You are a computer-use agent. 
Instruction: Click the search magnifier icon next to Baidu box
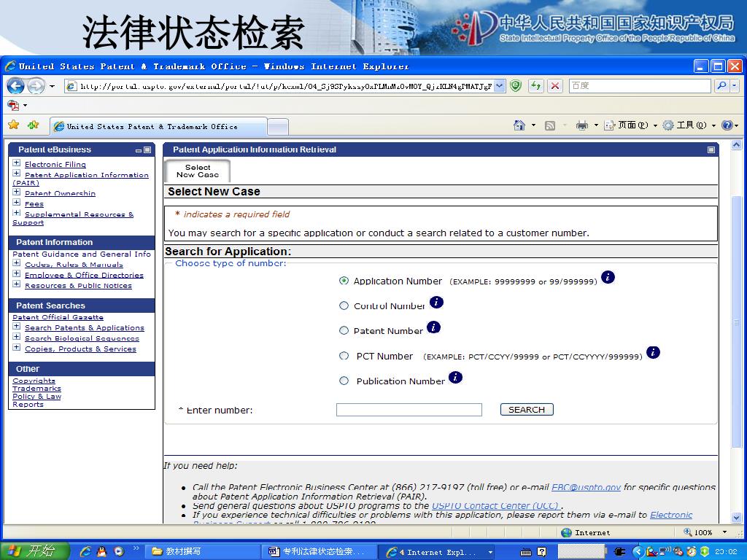pyautogui.click(x=721, y=86)
